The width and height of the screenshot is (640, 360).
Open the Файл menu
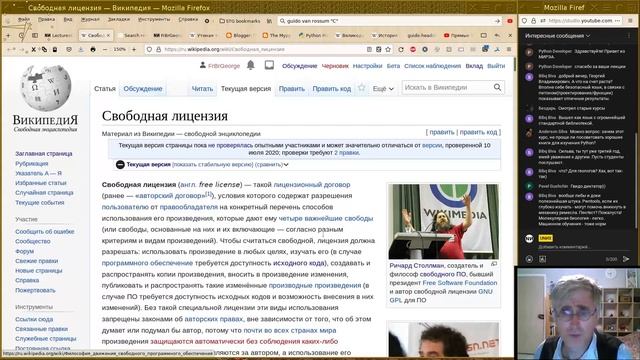pos(24,20)
